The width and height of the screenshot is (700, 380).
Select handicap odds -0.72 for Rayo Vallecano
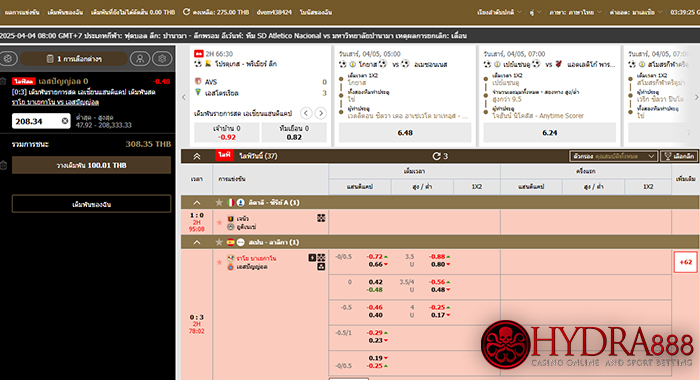(375, 257)
